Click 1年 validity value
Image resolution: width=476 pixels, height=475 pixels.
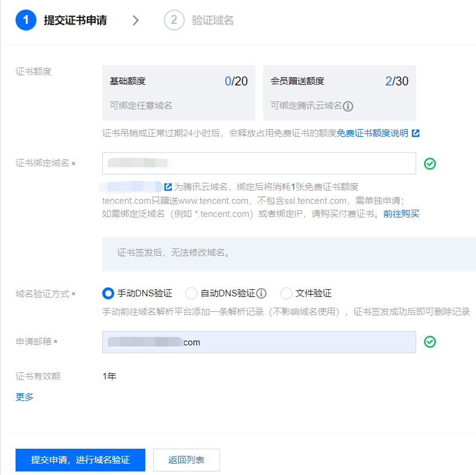pos(109,376)
